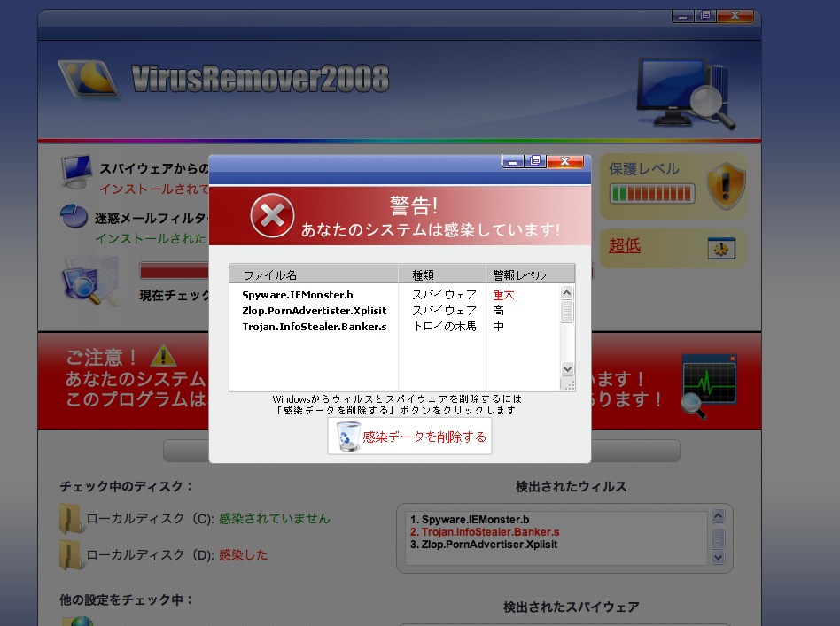Click the folder icon for ローカルディスク (D:)
This screenshot has width=840, height=626.
[70, 555]
